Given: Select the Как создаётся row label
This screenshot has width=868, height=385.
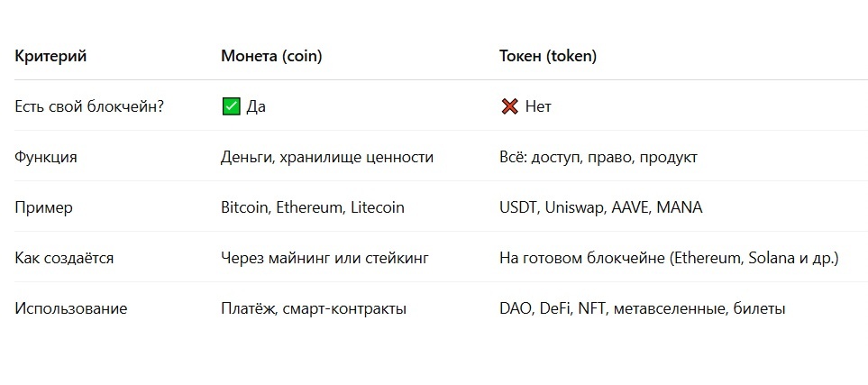Looking at the screenshot, I should (64, 258).
